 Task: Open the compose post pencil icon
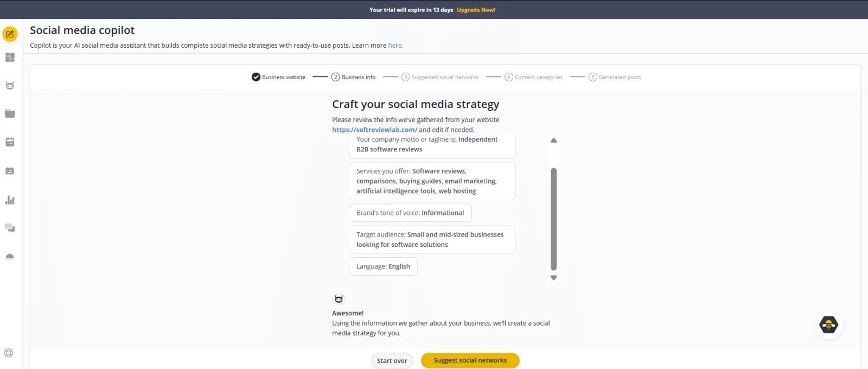pos(10,34)
